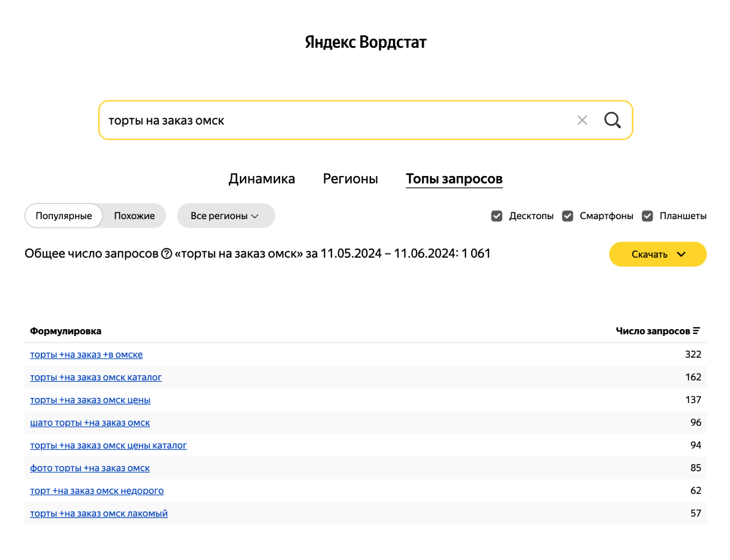Image resolution: width=730 pixels, height=560 pixels.
Task: Sort by the Число запросов sort icon
Action: (696, 331)
